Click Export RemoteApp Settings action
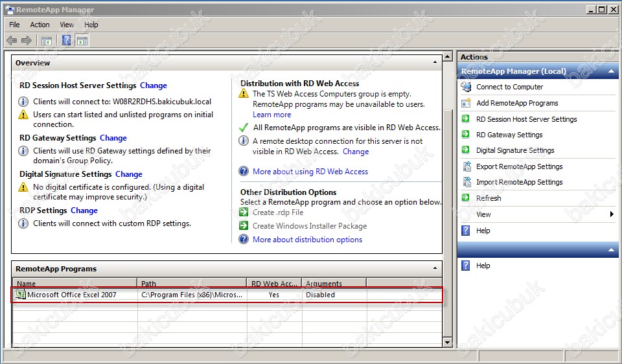 519,166
